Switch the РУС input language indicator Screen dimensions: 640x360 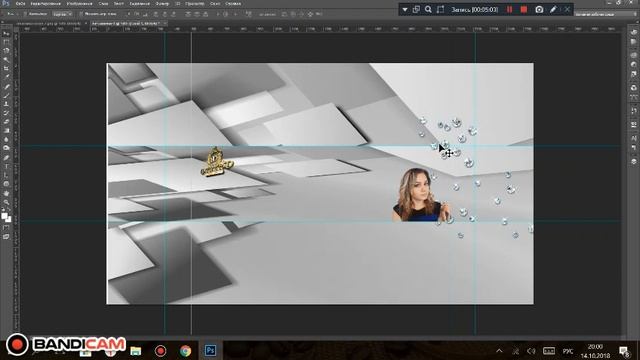coord(568,351)
